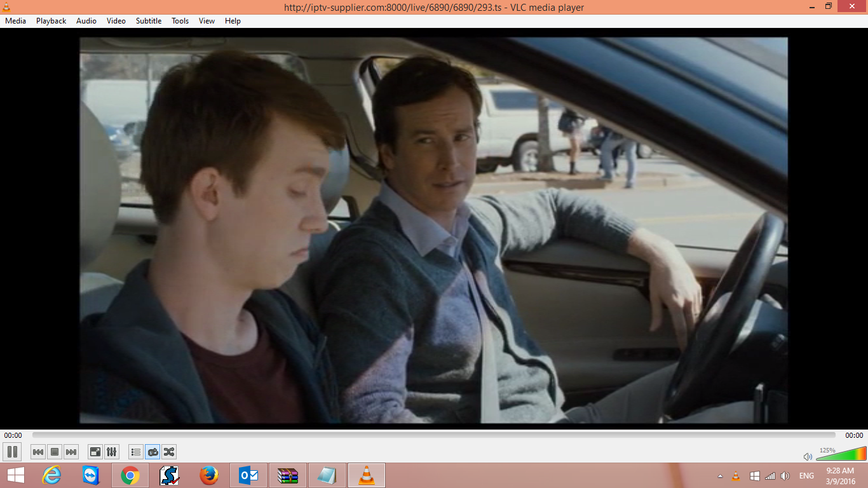Restore down the VLC window
The width and height of the screenshot is (868, 488).
coord(829,6)
